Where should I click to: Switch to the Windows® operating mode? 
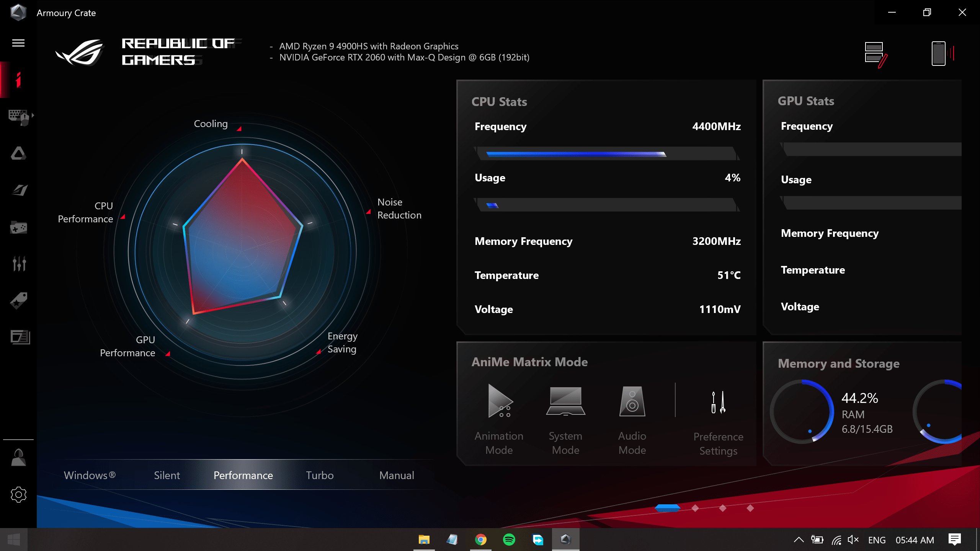tap(90, 475)
